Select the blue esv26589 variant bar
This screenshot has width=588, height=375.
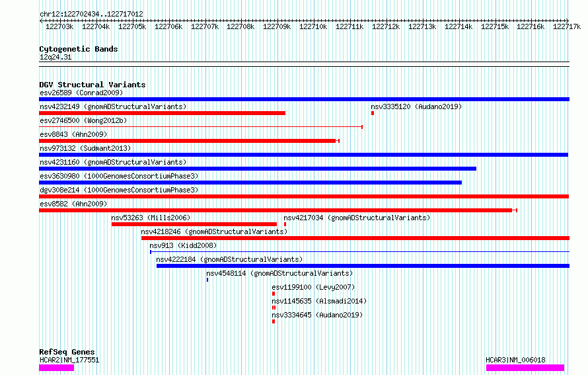[x=304, y=99]
